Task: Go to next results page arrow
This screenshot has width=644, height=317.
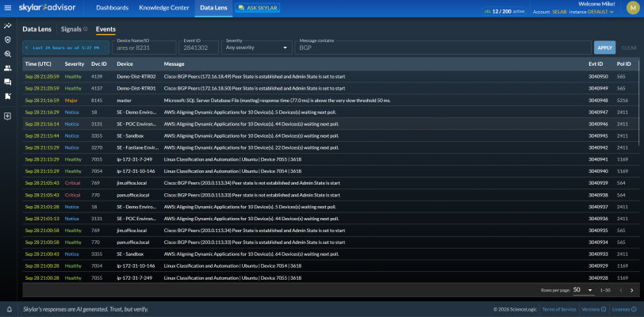Action: coord(631,290)
